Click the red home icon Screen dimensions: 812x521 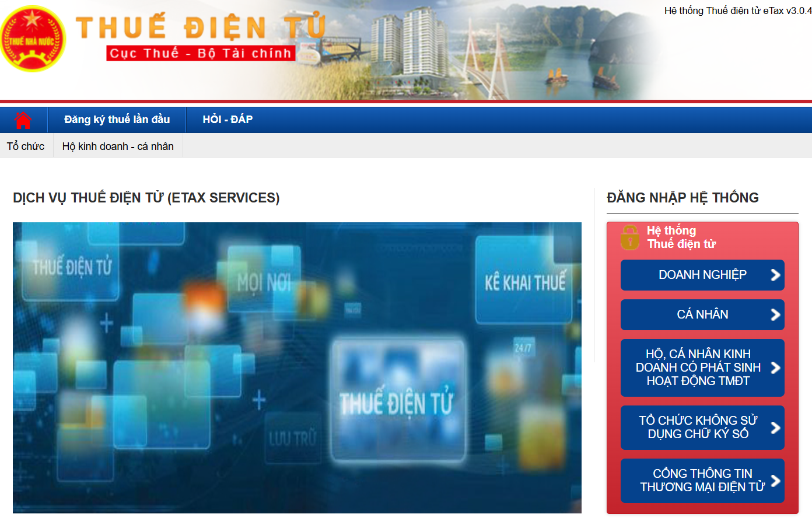click(x=23, y=120)
